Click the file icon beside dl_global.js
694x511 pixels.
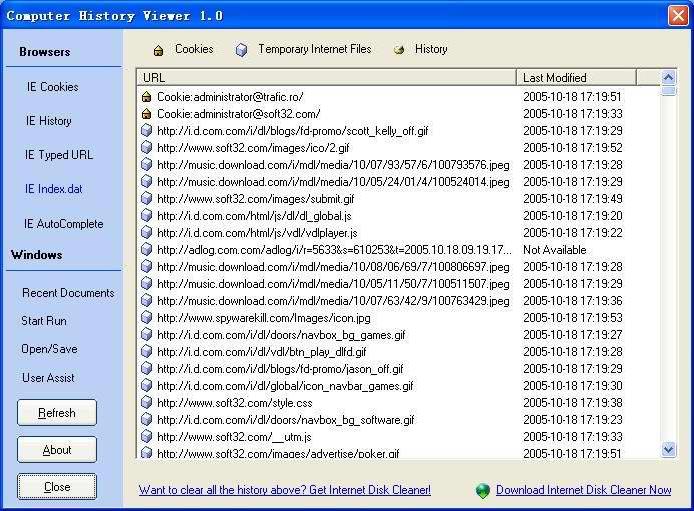[147, 215]
